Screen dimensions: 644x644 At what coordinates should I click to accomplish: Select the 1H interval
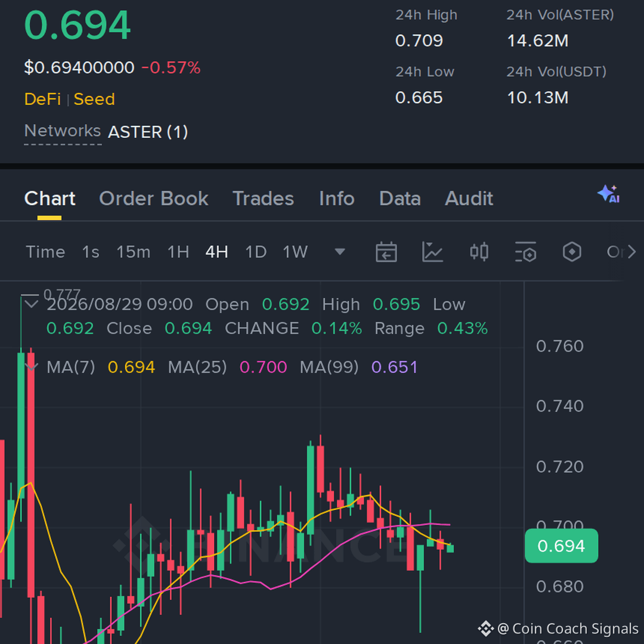coord(178,252)
